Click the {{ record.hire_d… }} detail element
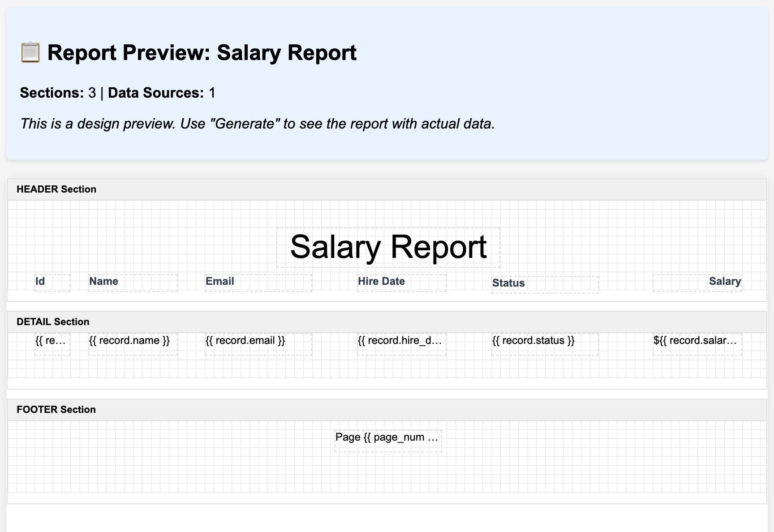The height and width of the screenshot is (532, 774). (400, 341)
